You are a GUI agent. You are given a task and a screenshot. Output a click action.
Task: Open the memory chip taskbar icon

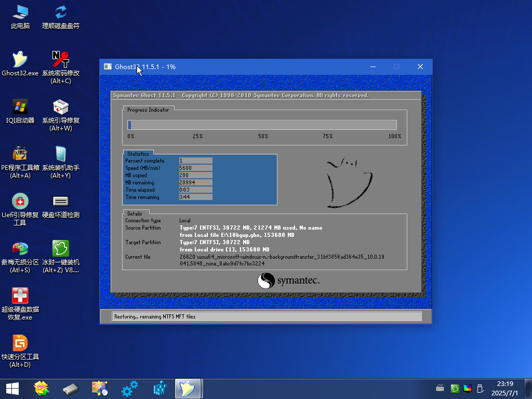(x=71, y=389)
